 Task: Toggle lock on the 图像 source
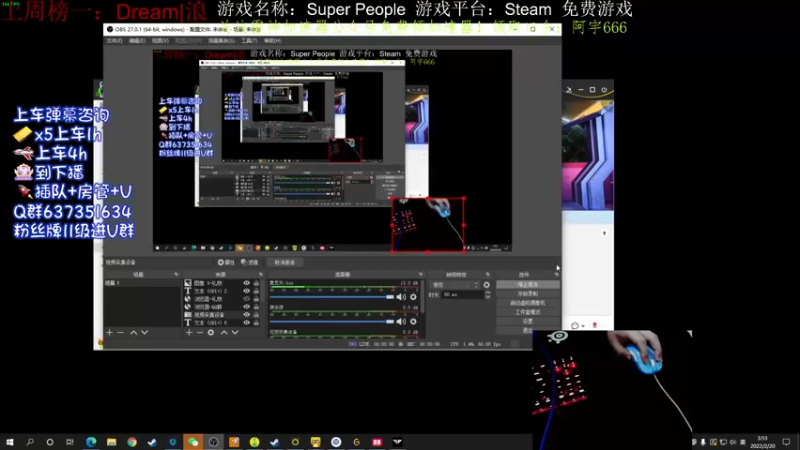click(256, 283)
